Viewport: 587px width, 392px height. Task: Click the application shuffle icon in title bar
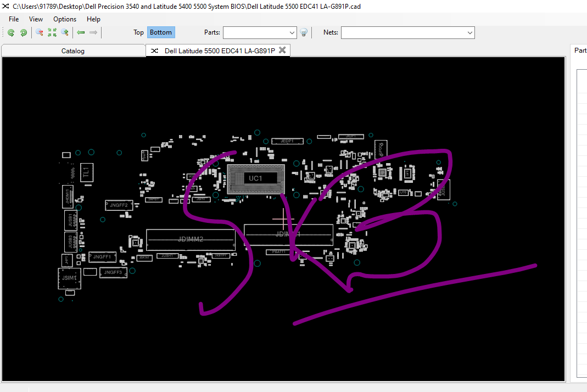pyautogui.click(x=5, y=6)
